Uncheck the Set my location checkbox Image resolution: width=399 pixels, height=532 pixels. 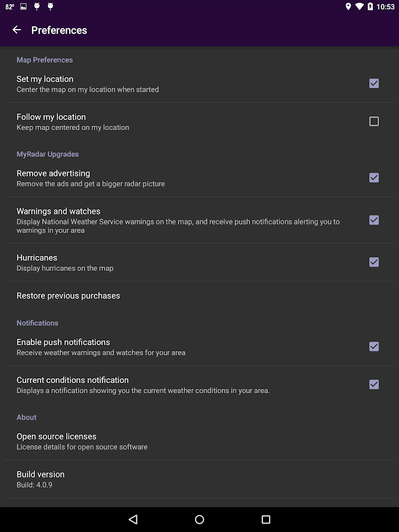click(374, 83)
